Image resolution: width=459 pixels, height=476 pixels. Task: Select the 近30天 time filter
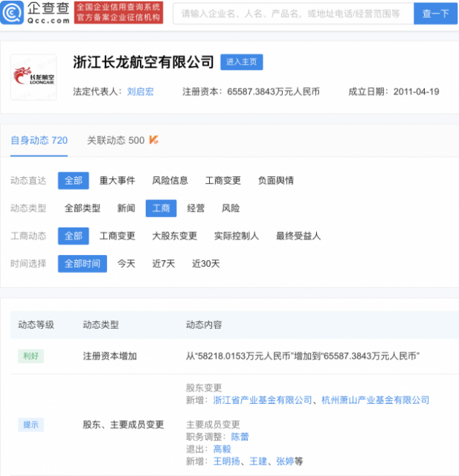(206, 264)
